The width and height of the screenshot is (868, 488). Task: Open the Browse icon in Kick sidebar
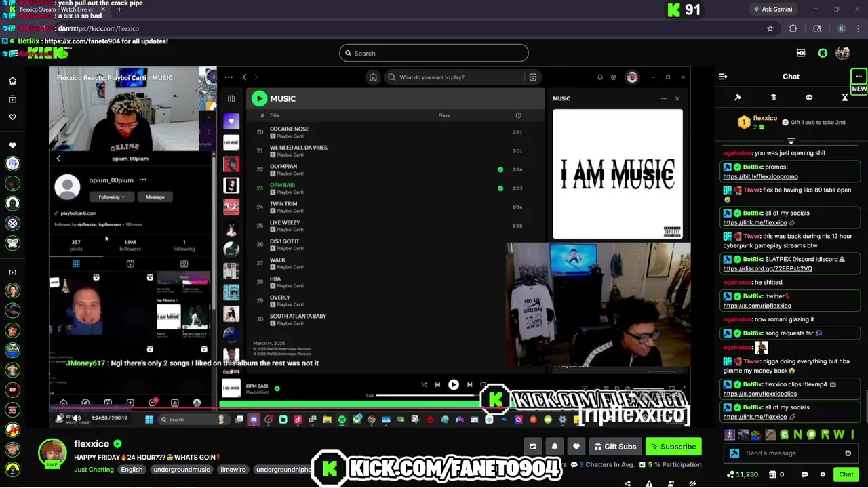(12, 99)
